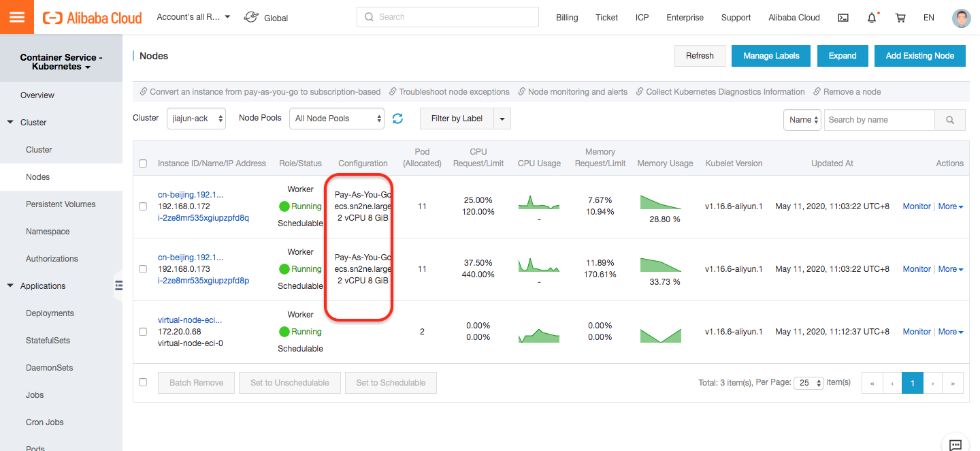Click the refresh node pools icon
Viewport: 980px width, 451px height.
pos(398,119)
